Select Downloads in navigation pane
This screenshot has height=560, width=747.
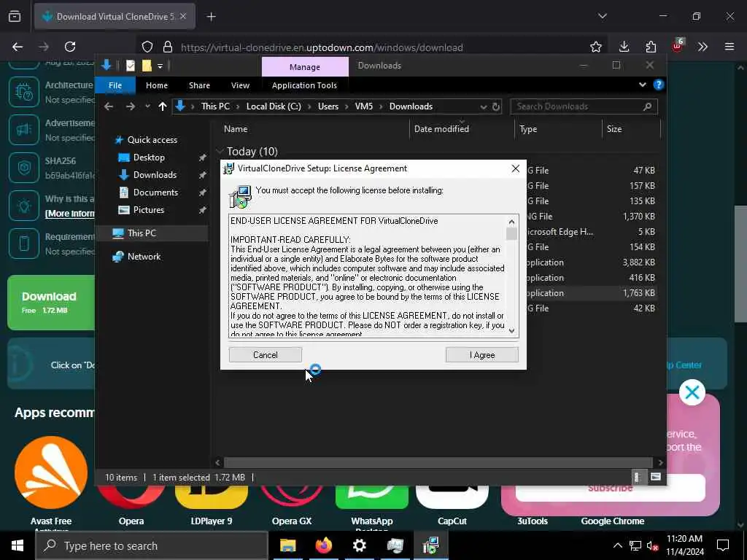155,175
